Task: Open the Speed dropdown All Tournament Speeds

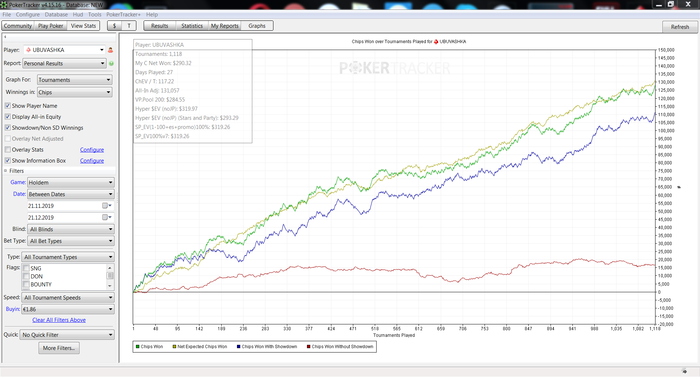Action: tap(68, 297)
